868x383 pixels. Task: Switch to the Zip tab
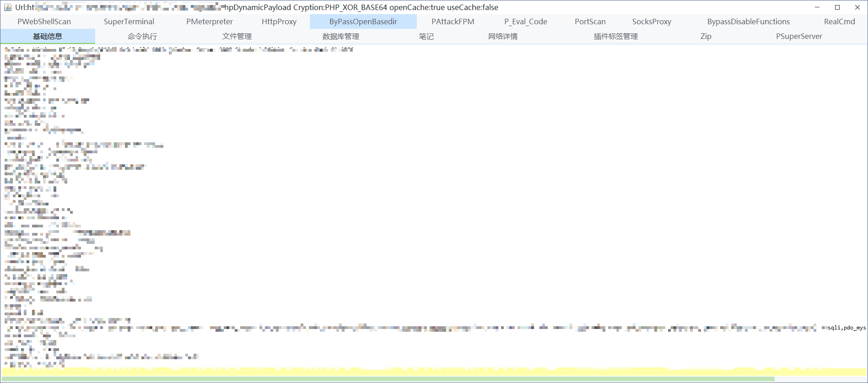706,36
